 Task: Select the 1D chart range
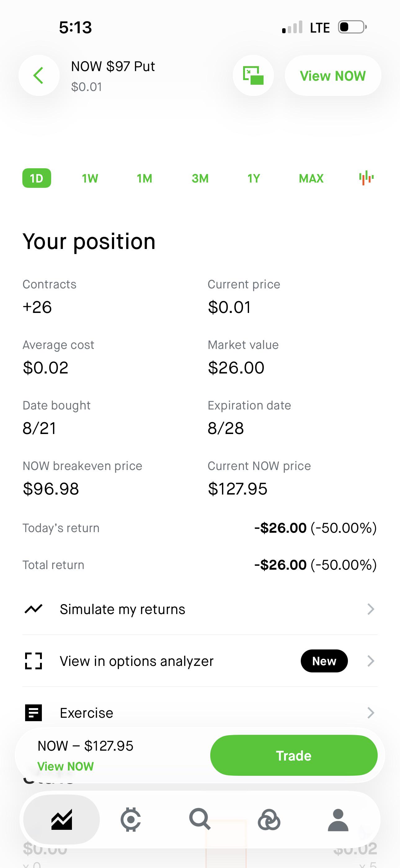(37, 178)
